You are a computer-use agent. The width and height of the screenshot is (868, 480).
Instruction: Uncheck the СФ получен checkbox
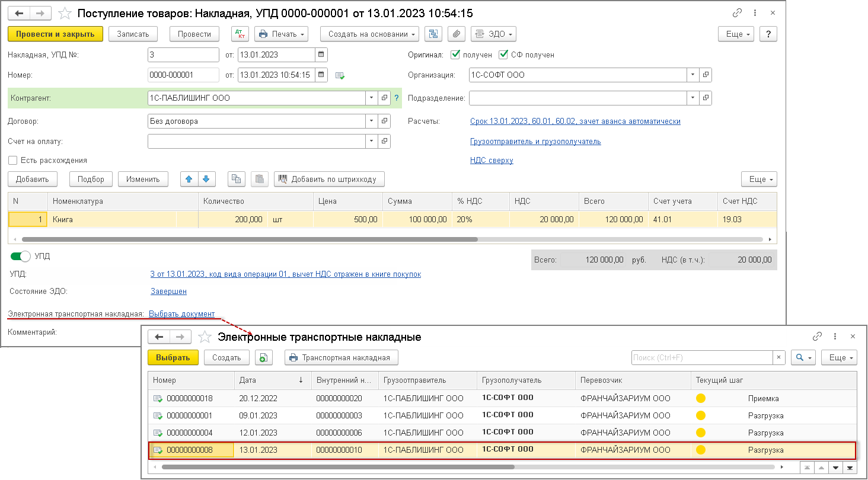coord(503,55)
